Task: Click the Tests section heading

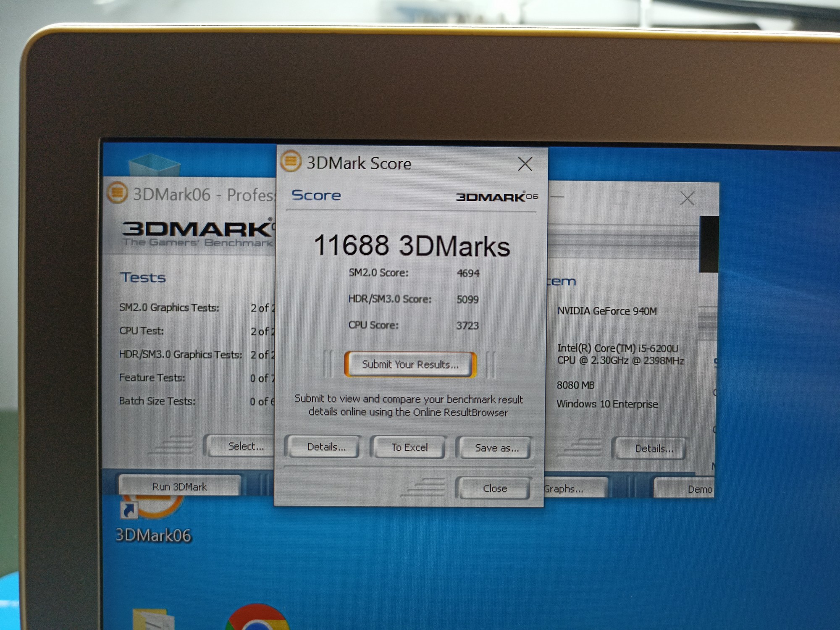Action: point(143,278)
